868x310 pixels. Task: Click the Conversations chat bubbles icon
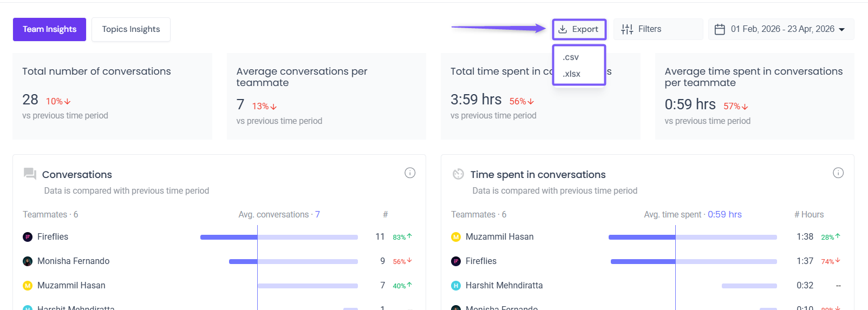pos(30,174)
